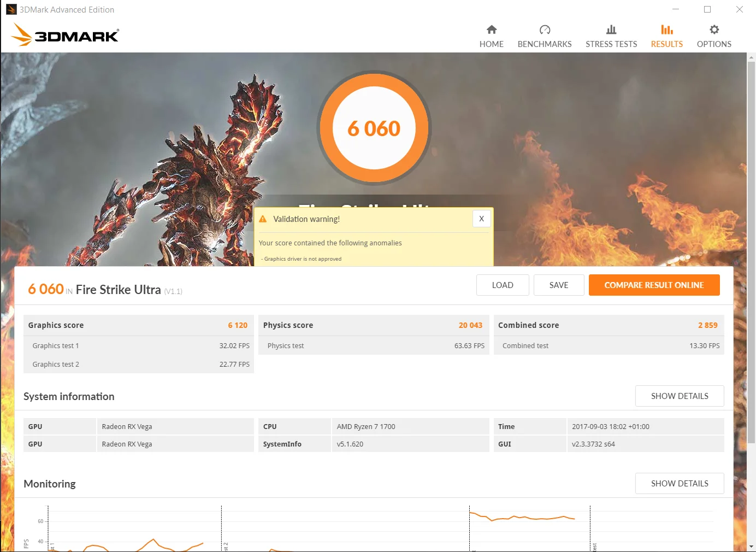Click the Physics score value 20 043
The image size is (756, 552).
point(470,325)
